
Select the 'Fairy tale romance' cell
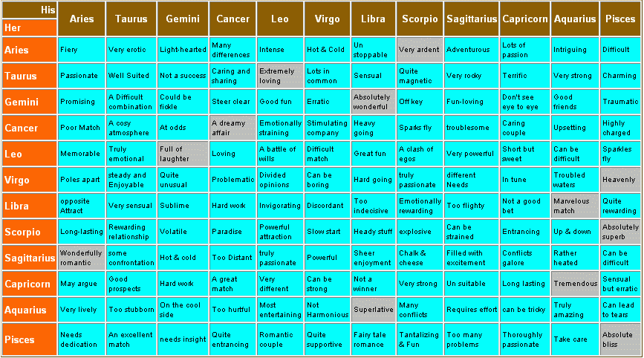click(374, 339)
